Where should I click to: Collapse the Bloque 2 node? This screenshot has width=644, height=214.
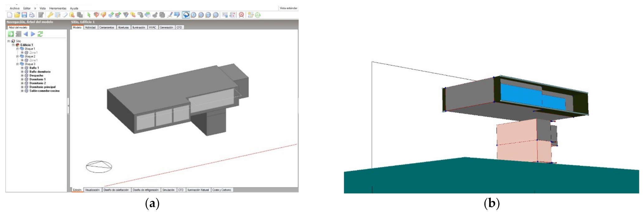(x=17, y=56)
